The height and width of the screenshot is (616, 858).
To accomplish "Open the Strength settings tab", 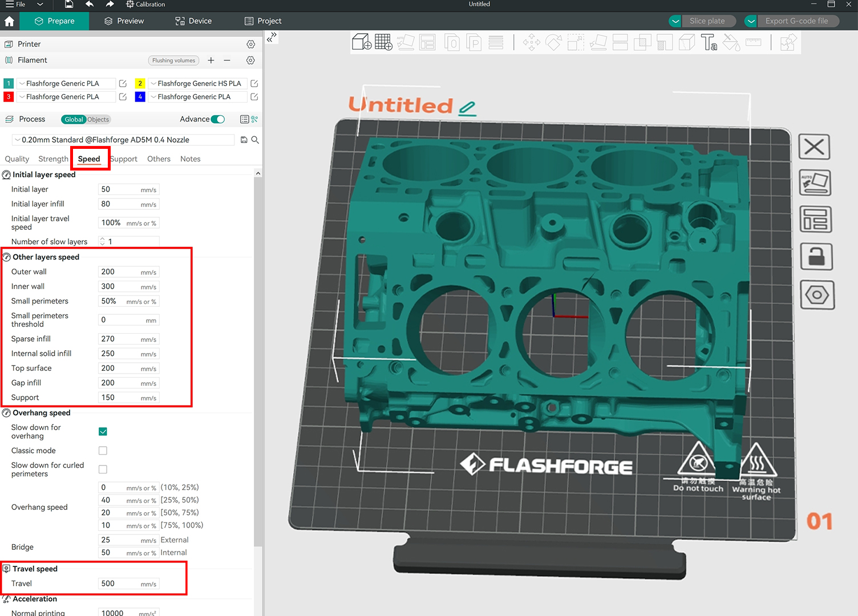I will 53,159.
